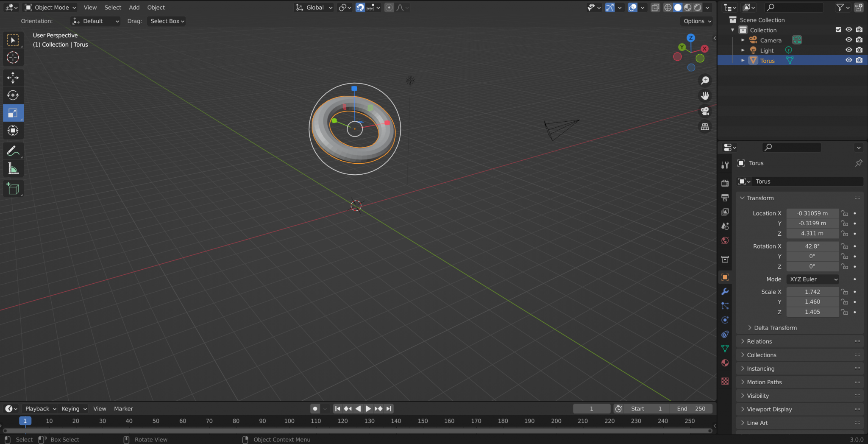Select the Annotate tool
868x444 pixels.
13,150
